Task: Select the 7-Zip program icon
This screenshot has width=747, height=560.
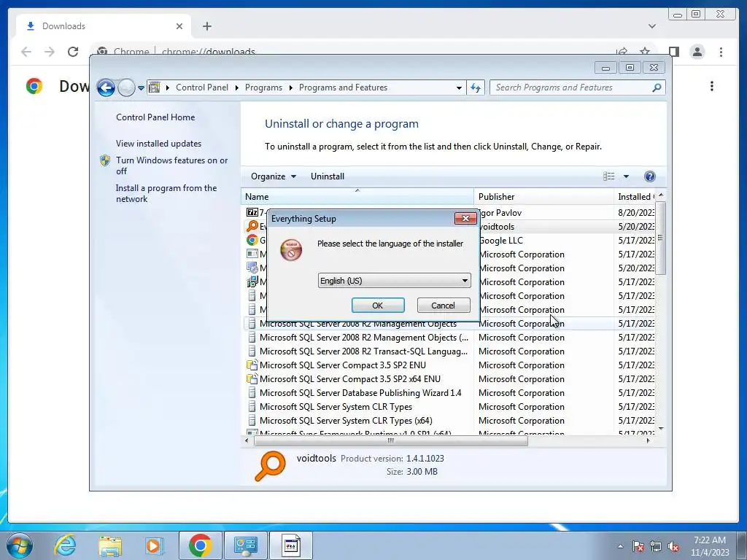Action: (x=252, y=212)
